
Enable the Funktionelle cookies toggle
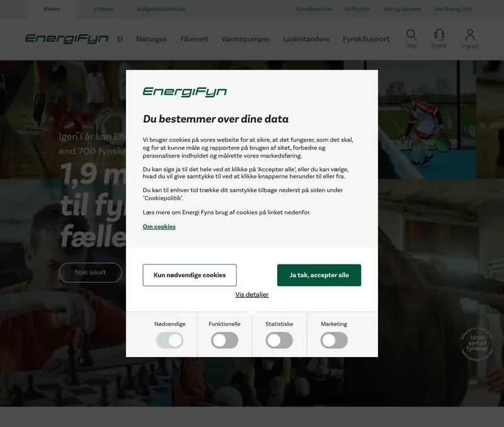tap(225, 340)
